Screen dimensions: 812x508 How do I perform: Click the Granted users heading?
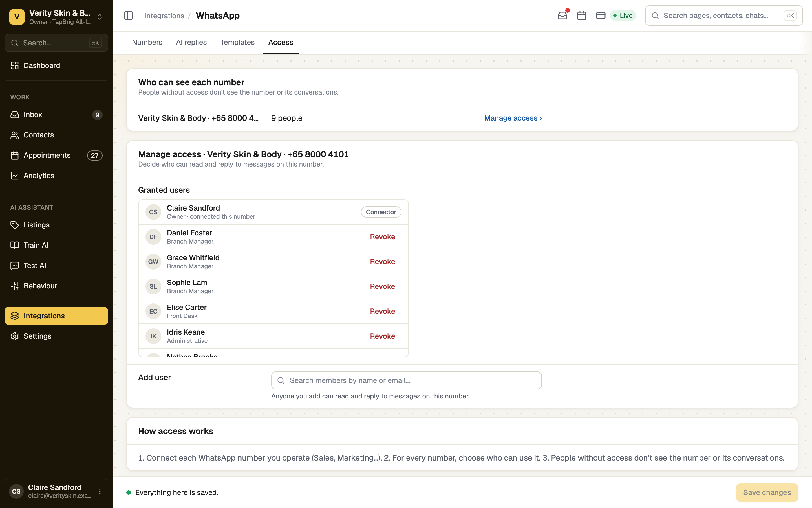pyautogui.click(x=164, y=190)
